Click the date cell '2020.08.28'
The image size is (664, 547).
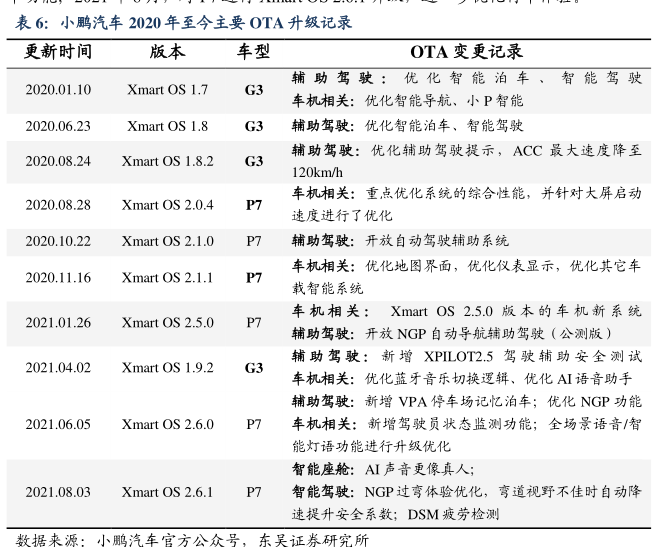pyautogui.click(x=58, y=205)
